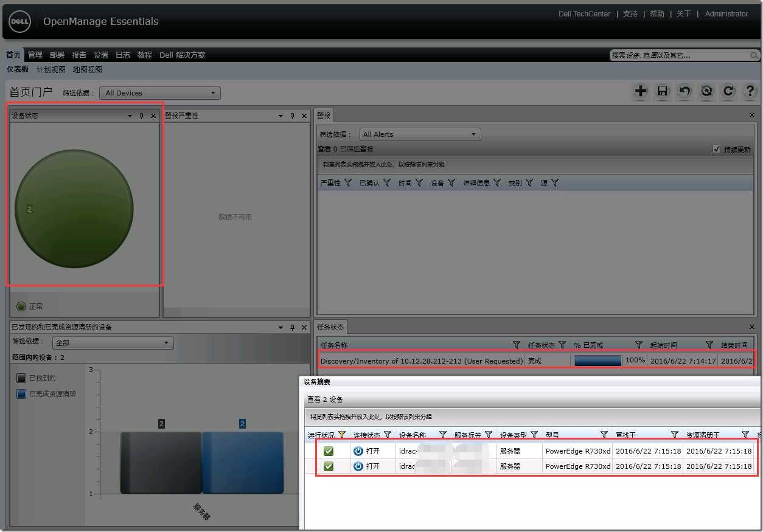Click the floppy-disk save layout icon
763x532 pixels.
coord(663,92)
